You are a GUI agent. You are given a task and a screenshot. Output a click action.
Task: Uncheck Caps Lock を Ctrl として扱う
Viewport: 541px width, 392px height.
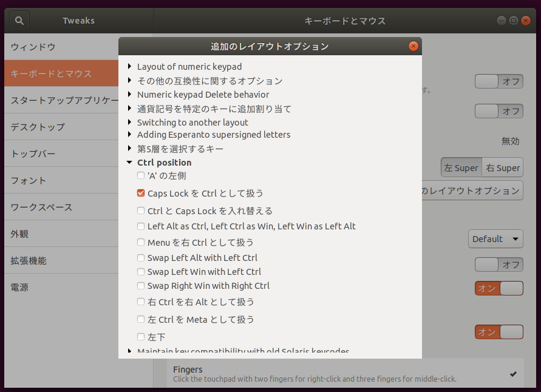141,193
